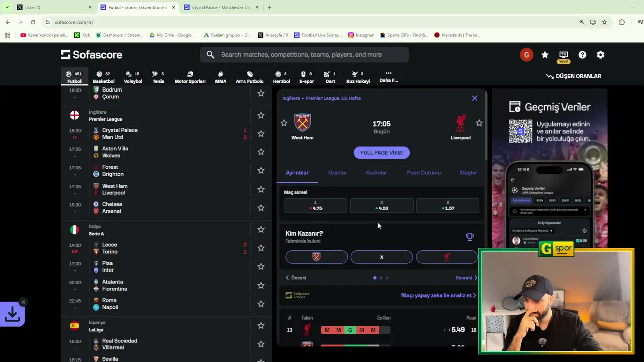Favorite the Chelsea vs Arsenal match

point(261,208)
